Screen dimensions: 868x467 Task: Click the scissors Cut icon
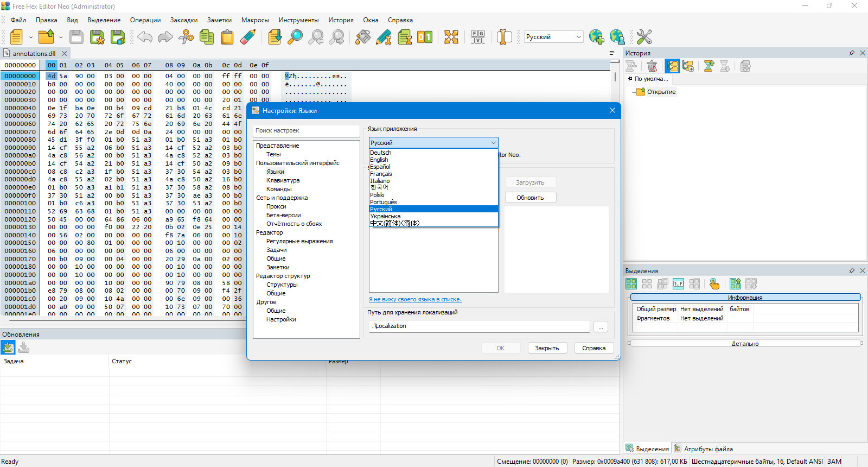click(186, 37)
